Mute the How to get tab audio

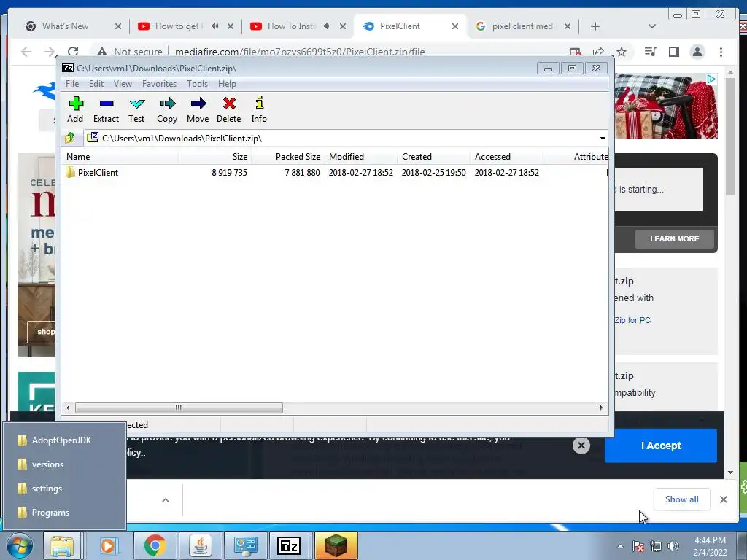pos(215,26)
